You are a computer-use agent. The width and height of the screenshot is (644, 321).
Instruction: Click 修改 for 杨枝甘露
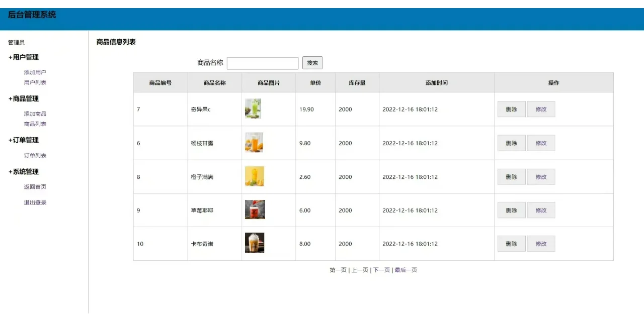541,143
